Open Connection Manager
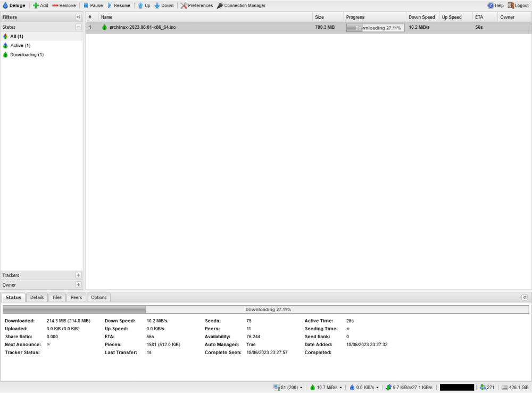The image size is (532, 394). pyautogui.click(x=241, y=5)
